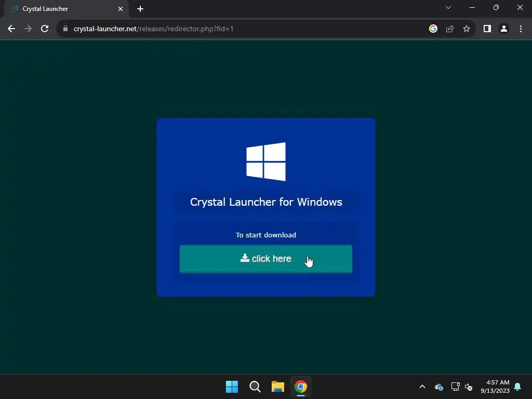Show hidden system tray icons
532x399 pixels.
click(x=422, y=387)
